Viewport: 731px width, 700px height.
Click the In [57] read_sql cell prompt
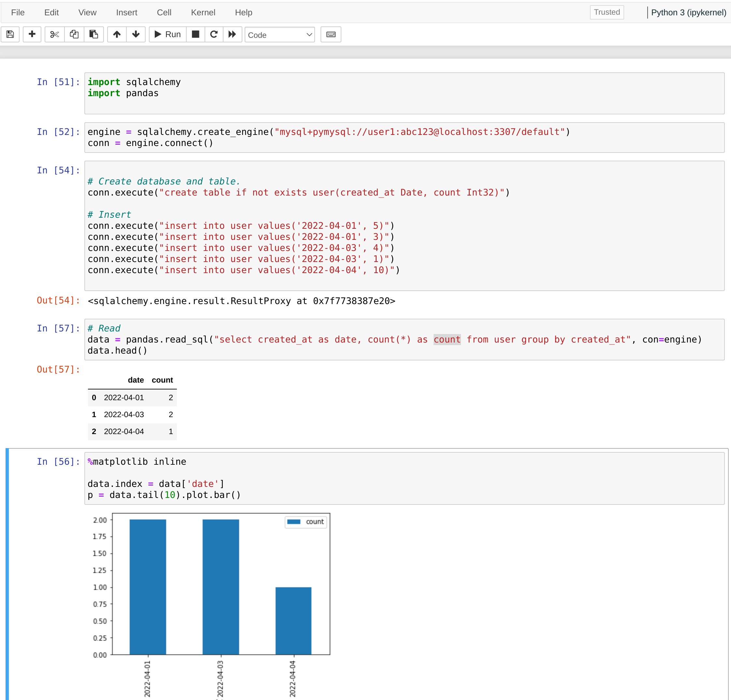point(58,328)
